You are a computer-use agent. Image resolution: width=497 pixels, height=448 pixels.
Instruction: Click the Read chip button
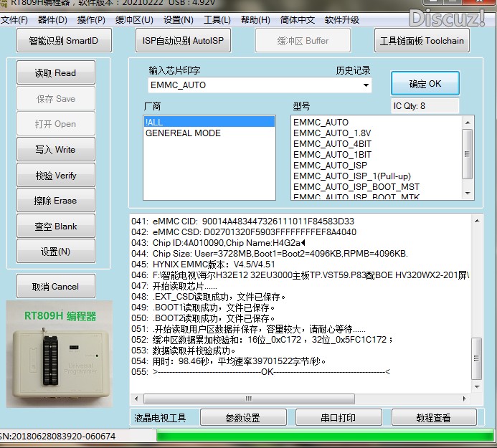(55, 73)
